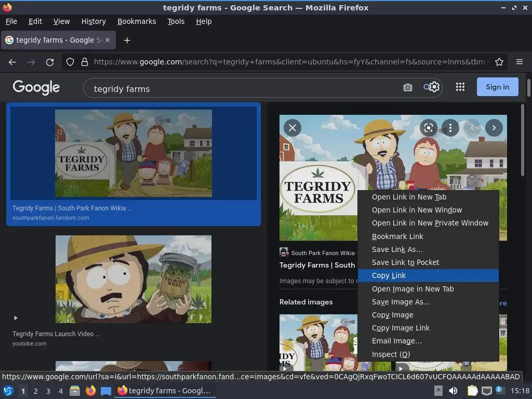Image resolution: width=532 pixels, height=399 pixels.
Task: Click the tegridy farms taskbar window button
Action: (x=166, y=391)
